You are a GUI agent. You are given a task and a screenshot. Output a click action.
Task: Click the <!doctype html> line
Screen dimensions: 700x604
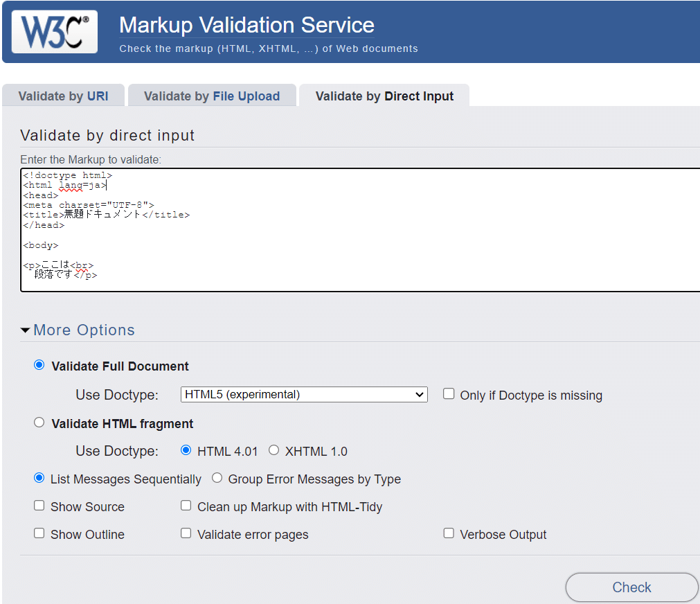[x=68, y=175]
